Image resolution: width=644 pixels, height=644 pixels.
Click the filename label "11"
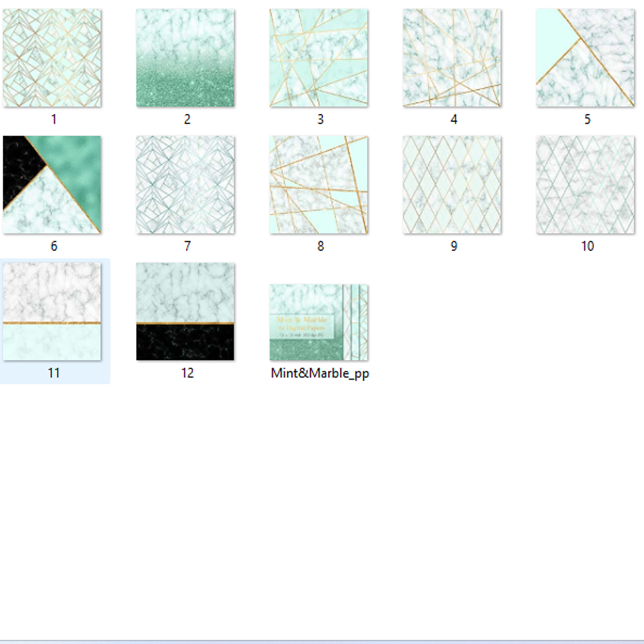[x=54, y=374]
